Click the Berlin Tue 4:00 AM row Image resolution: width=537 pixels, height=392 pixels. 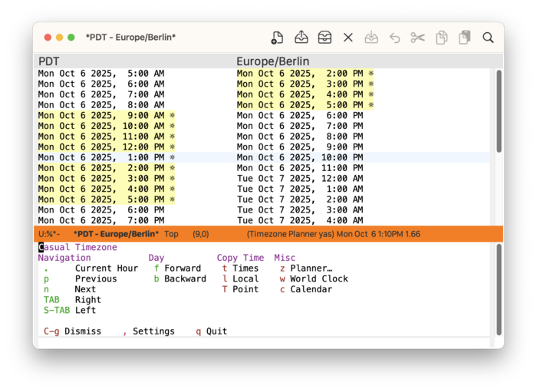coord(300,220)
